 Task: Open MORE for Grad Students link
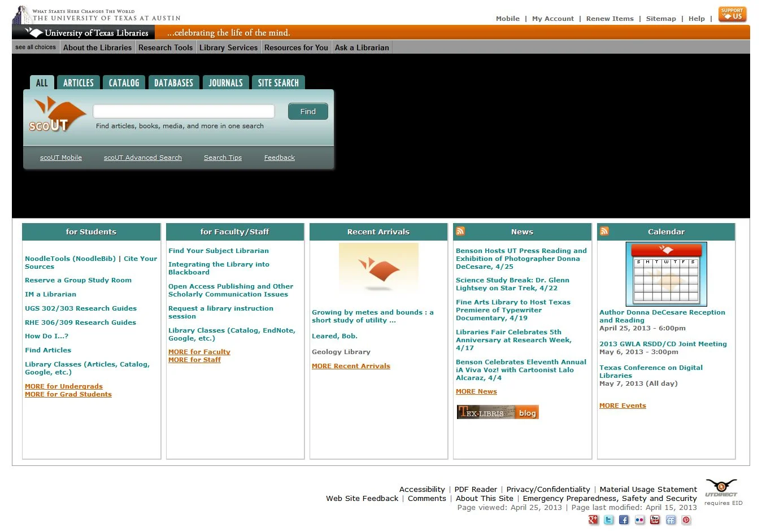pyautogui.click(x=68, y=394)
